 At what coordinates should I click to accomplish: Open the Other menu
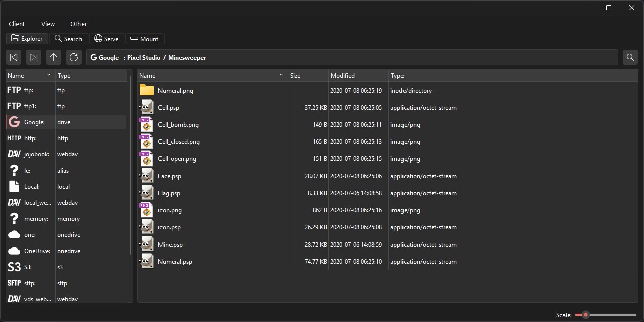tap(78, 24)
